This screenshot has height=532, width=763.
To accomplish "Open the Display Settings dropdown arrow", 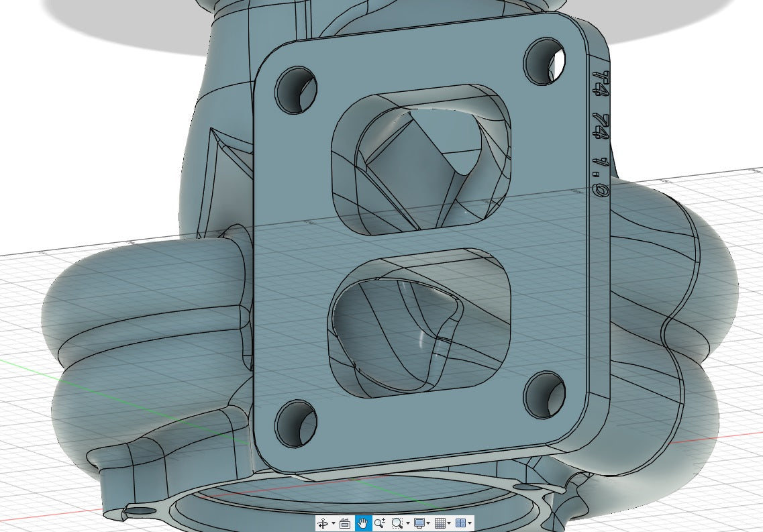I will 428,523.
